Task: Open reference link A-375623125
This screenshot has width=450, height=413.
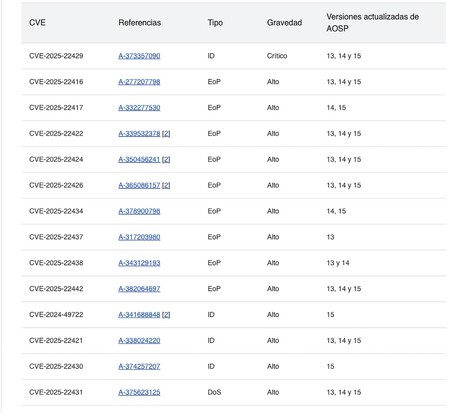Action: pos(139,392)
